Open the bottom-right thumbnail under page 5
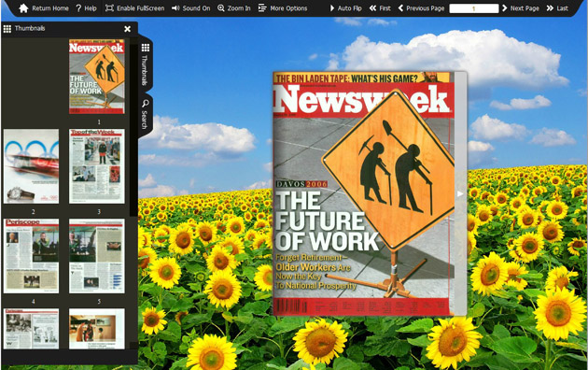The height and width of the screenshot is (370, 588). 97,329
